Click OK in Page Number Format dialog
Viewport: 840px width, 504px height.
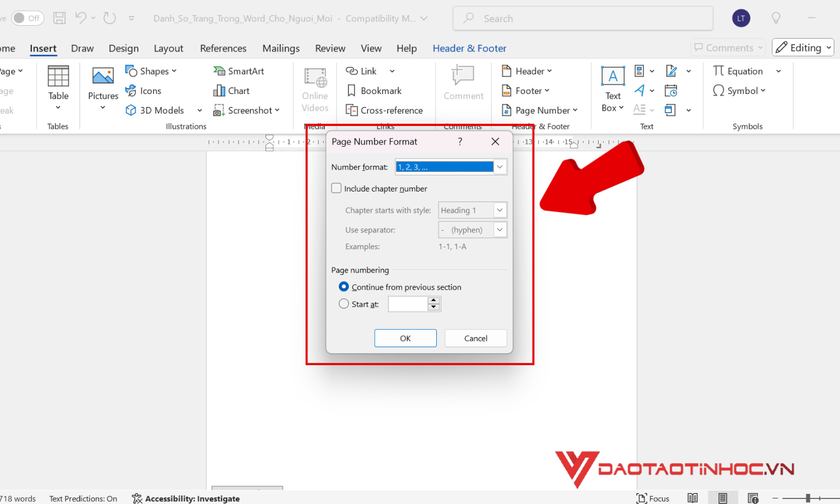pos(405,338)
